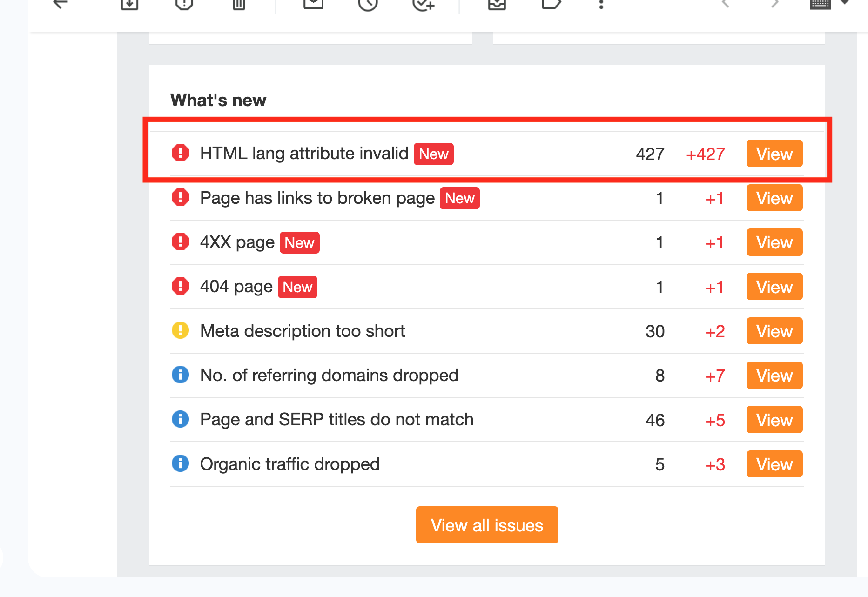868x597 pixels.
Task: Click the +427 change value
Action: click(x=706, y=154)
